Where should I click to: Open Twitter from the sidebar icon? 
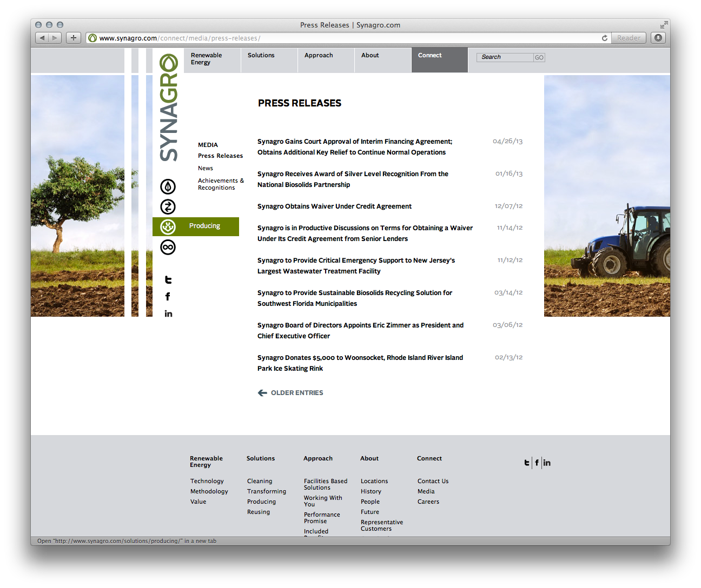click(x=168, y=280)
